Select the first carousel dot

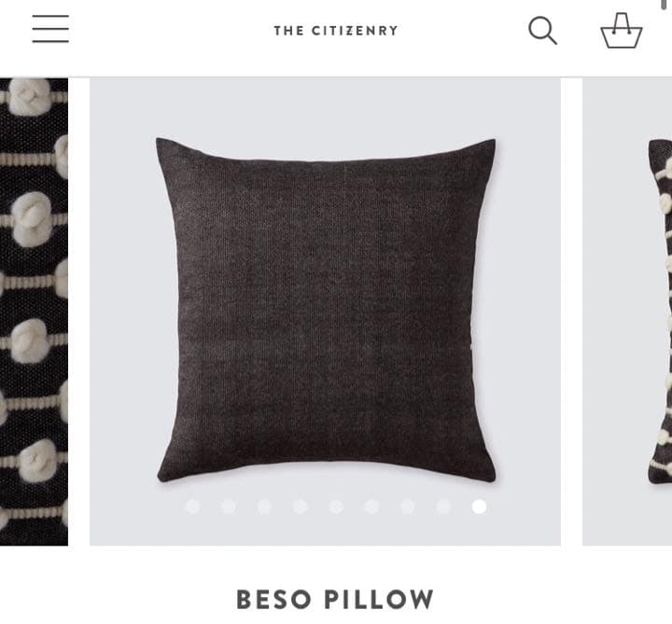click(192, 506)
